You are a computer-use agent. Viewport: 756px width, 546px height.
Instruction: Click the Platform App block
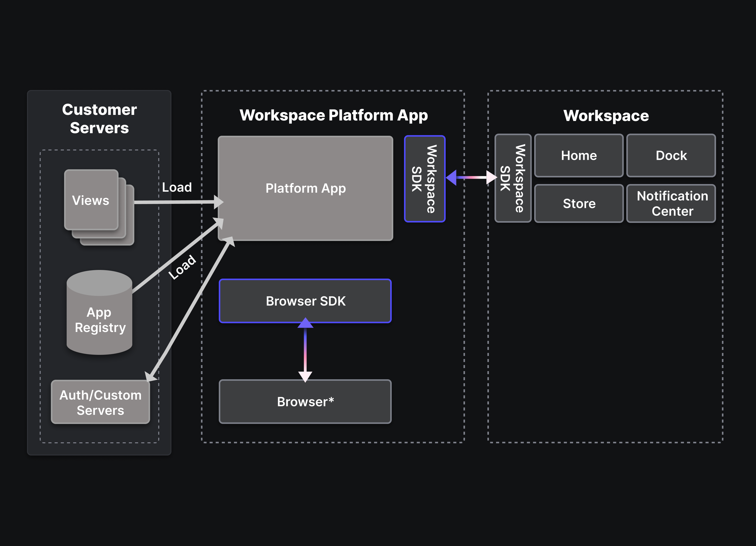pyautogui.click(x=305, y=188)
